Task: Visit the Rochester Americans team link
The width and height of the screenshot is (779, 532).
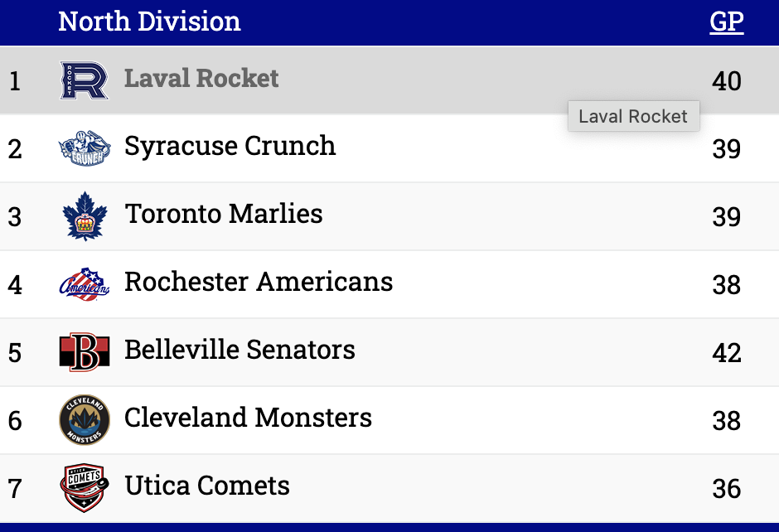Action: pos(259,283)
